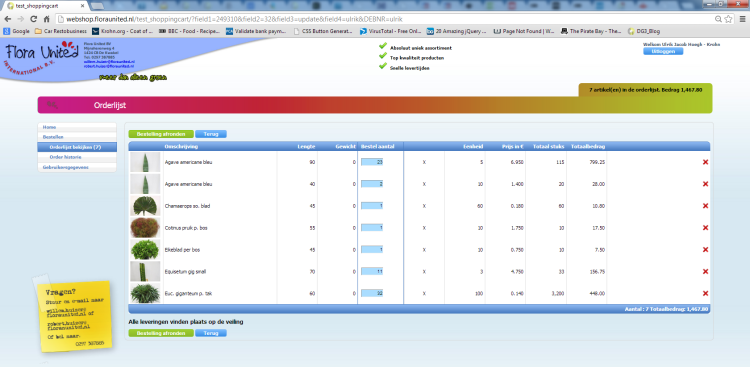Edit quantity field for Equisetum gig small

[x=372, y=271]
